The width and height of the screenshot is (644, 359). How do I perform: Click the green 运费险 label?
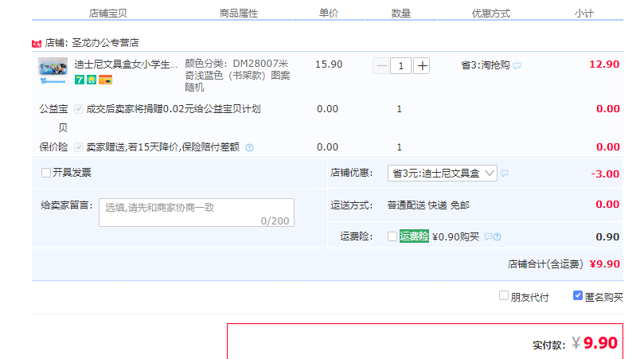coord(414,236)
